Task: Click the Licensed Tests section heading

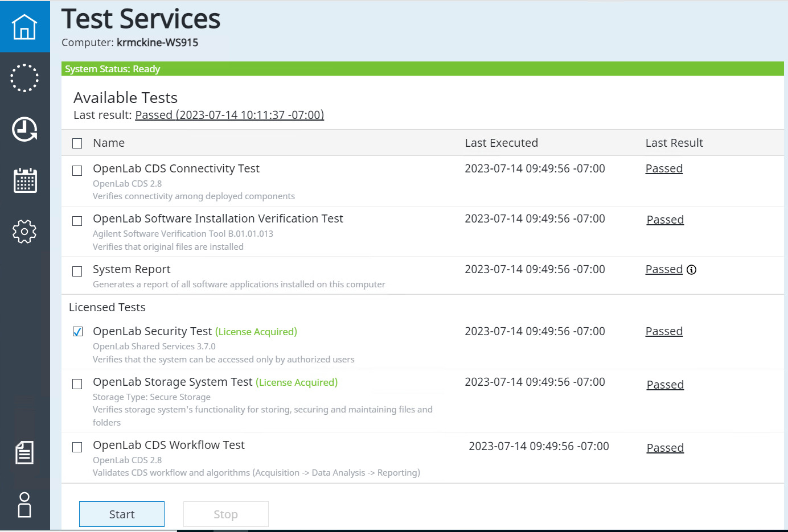Action: tap(107, 307)
